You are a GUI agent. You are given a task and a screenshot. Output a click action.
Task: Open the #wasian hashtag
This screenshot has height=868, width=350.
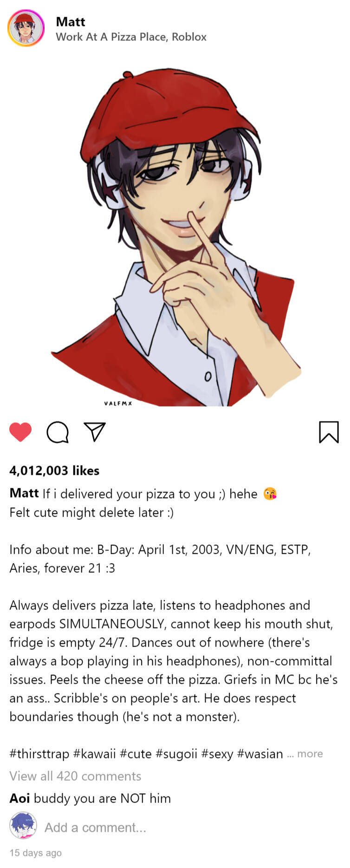coord(260,753)
